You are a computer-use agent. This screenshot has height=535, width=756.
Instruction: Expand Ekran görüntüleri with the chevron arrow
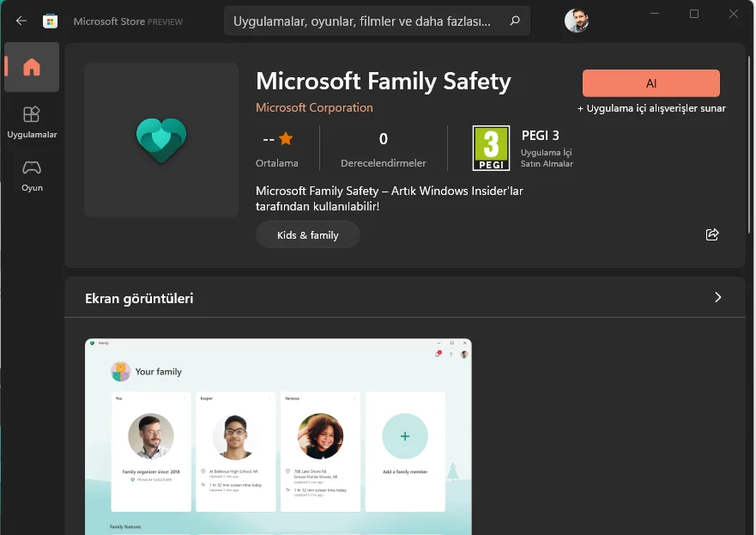(x=717, y=297)
